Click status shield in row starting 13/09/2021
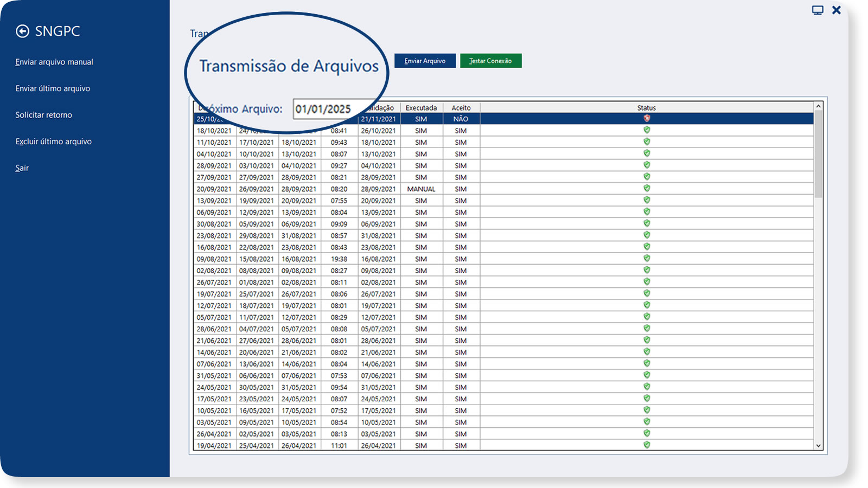The width and height of the screenshot is (868, 488). pyautogui.click(x=647, y=200)
